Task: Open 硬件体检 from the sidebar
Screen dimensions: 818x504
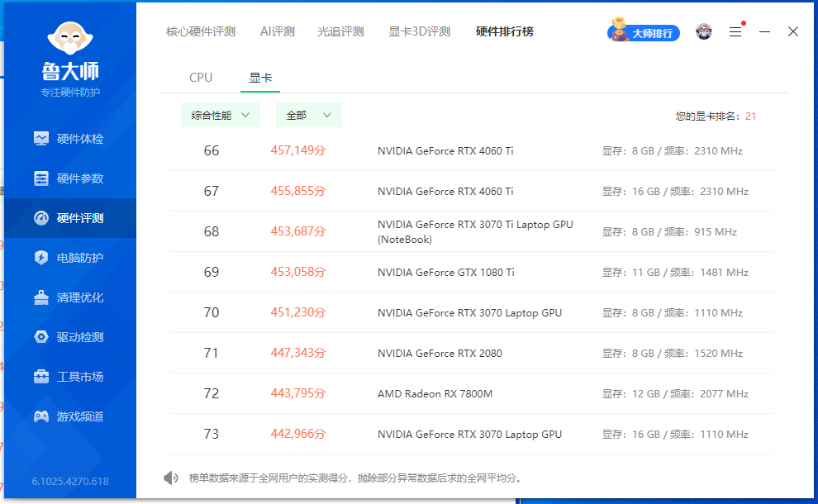Action: tap(70, 139)
